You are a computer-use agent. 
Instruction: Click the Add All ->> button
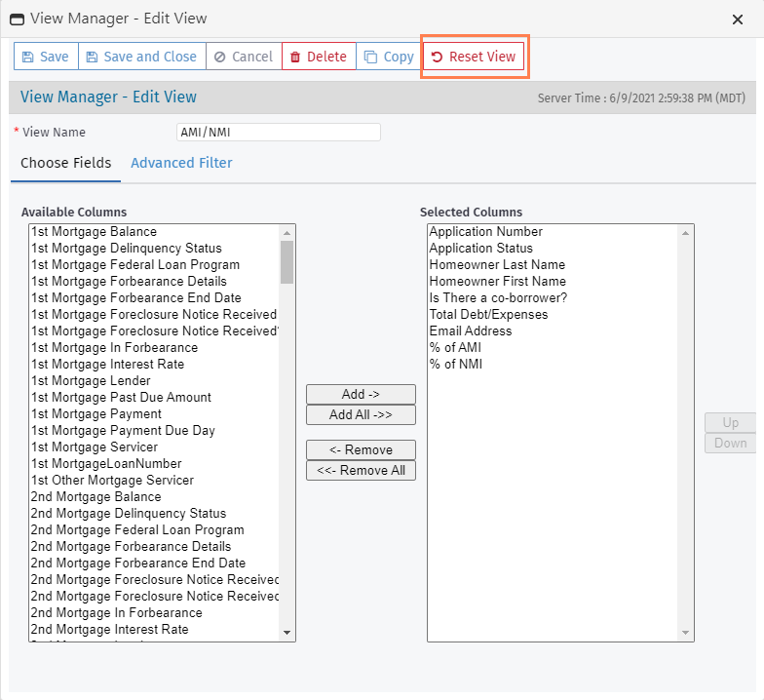(361, 414)
